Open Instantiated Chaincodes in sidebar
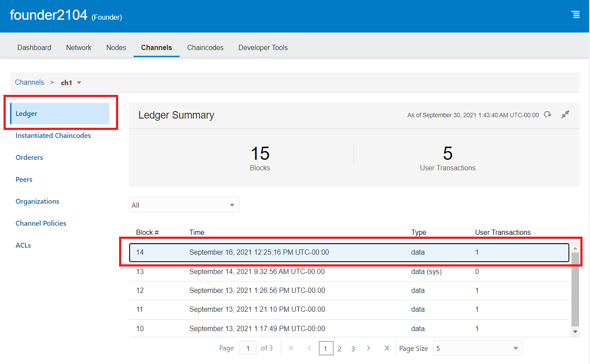Image resolution: width=590 pixels, height=364 pixels. click(53, 136)
